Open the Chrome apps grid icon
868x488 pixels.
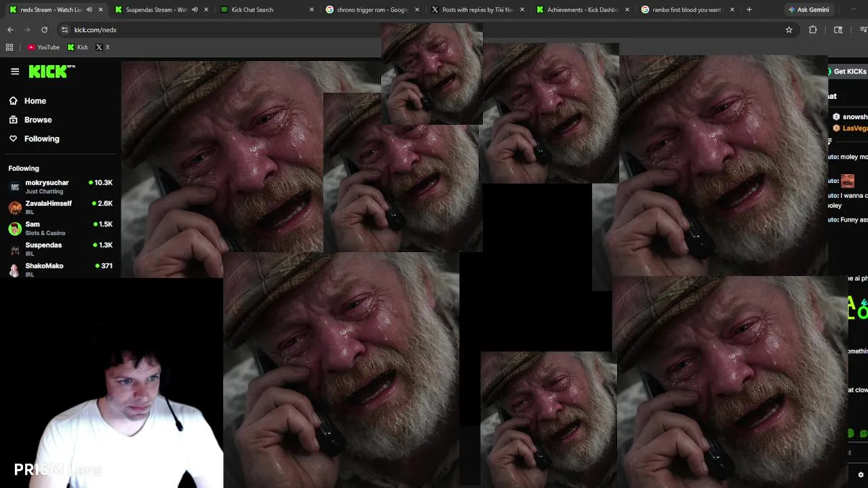9,47
